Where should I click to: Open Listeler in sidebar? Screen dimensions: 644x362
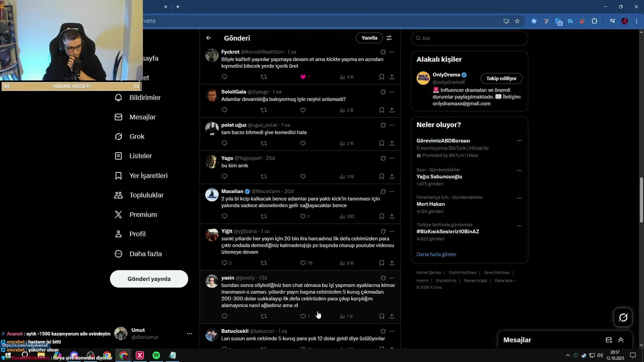click(x=133, y=156)
